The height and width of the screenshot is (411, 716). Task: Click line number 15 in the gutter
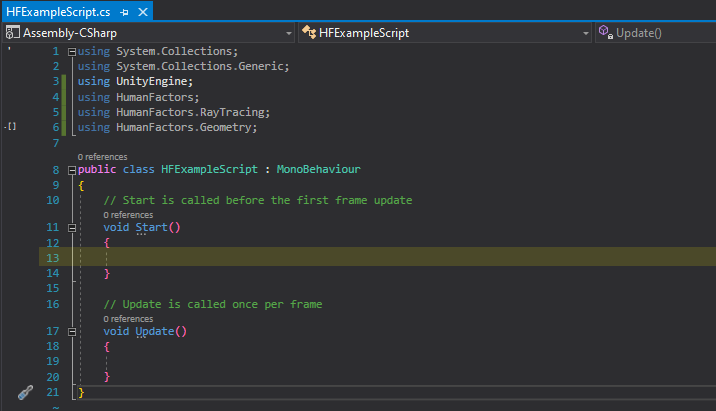pos(53,289)
